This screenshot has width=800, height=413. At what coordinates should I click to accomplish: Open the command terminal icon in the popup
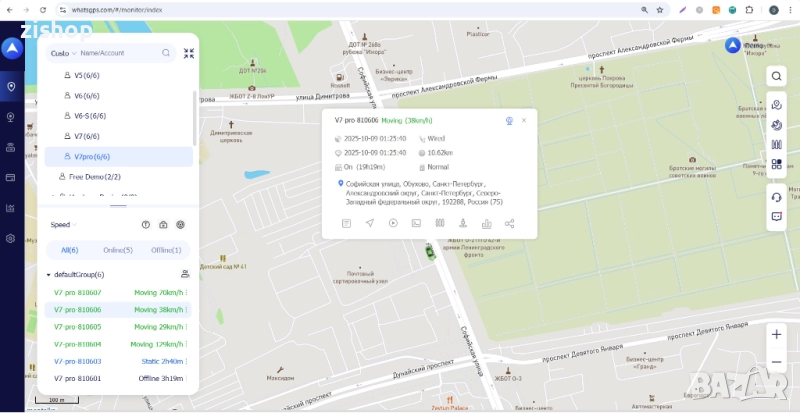tap(416, 223)
